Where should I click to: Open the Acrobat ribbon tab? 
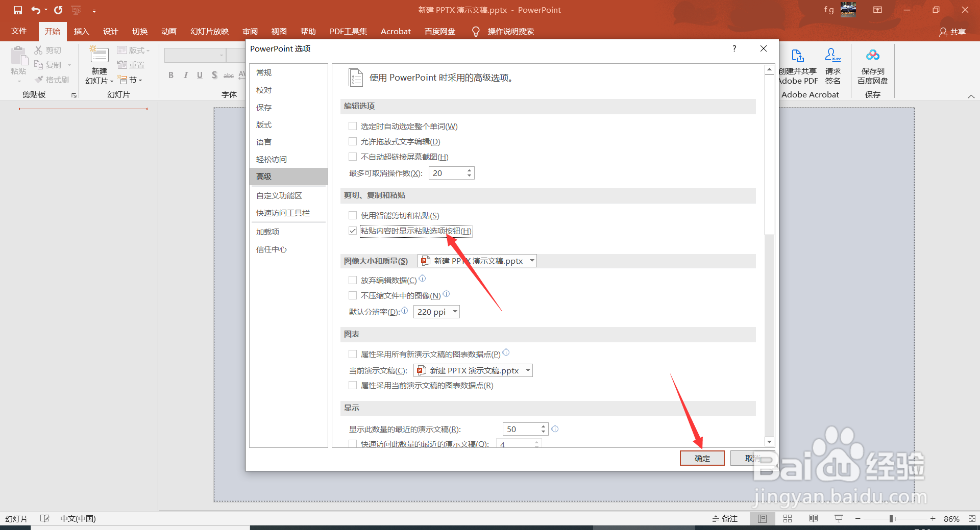(395, 31)
